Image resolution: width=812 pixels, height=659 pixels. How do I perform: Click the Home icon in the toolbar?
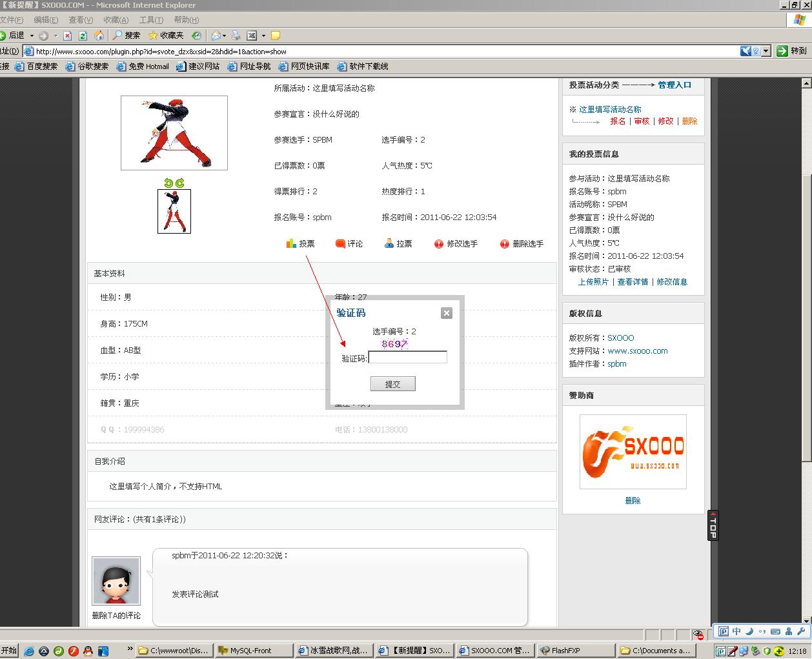click(99, 35)
